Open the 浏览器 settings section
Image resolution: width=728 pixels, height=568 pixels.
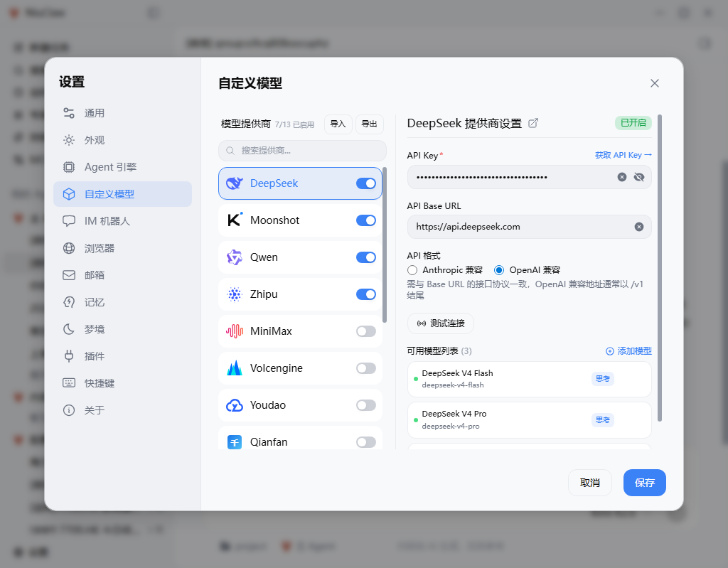(122, 248)
